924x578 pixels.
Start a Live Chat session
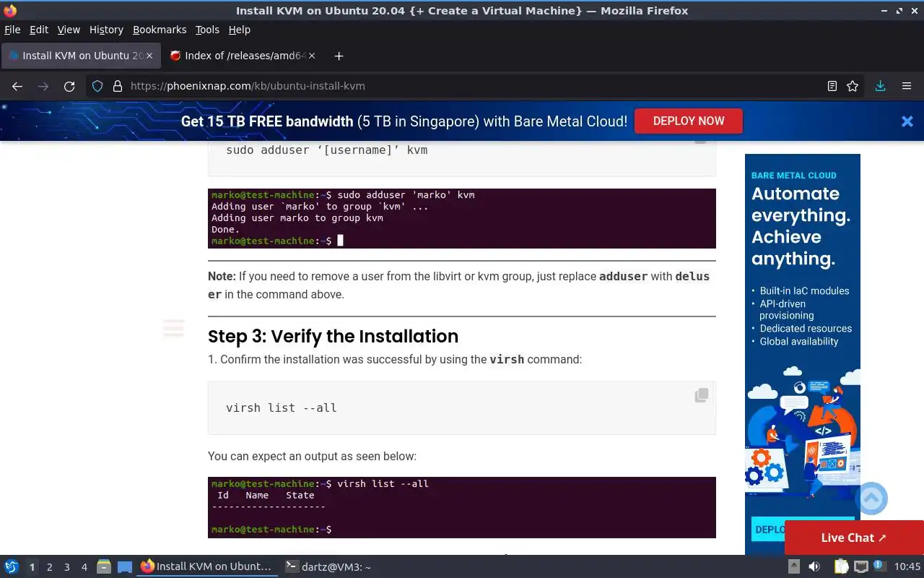click(853, 538)
